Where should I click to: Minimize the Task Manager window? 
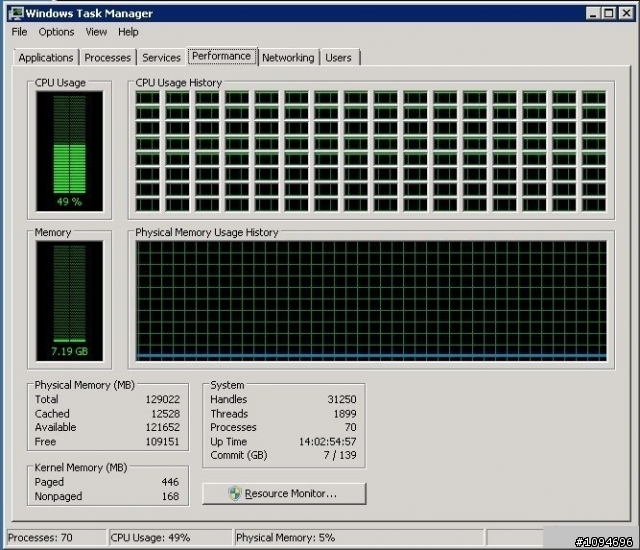[x=592, y=13]
